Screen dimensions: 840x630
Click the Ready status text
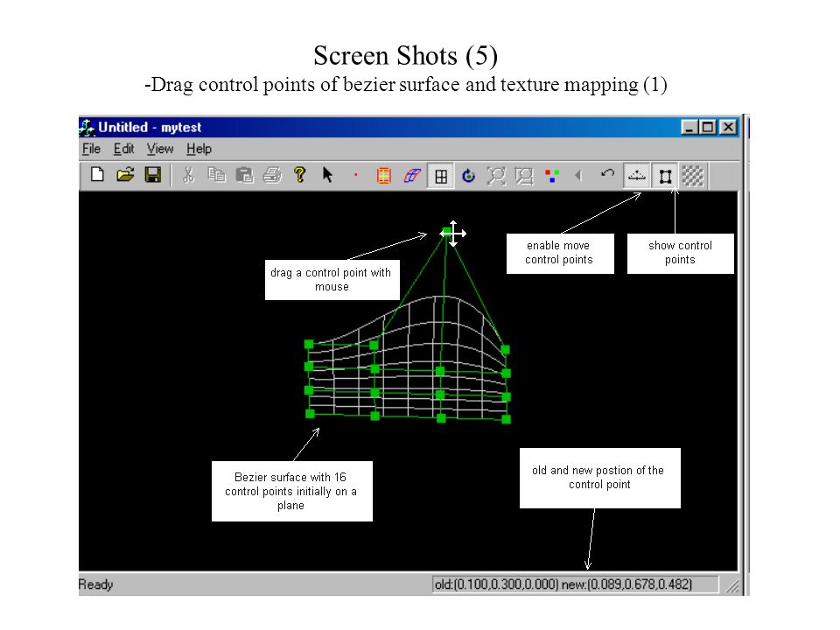(96, 584)
